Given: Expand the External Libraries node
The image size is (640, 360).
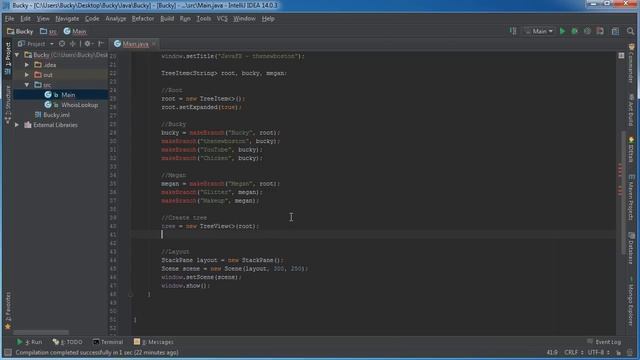Looking at the screenshot, I should [17, 125].
